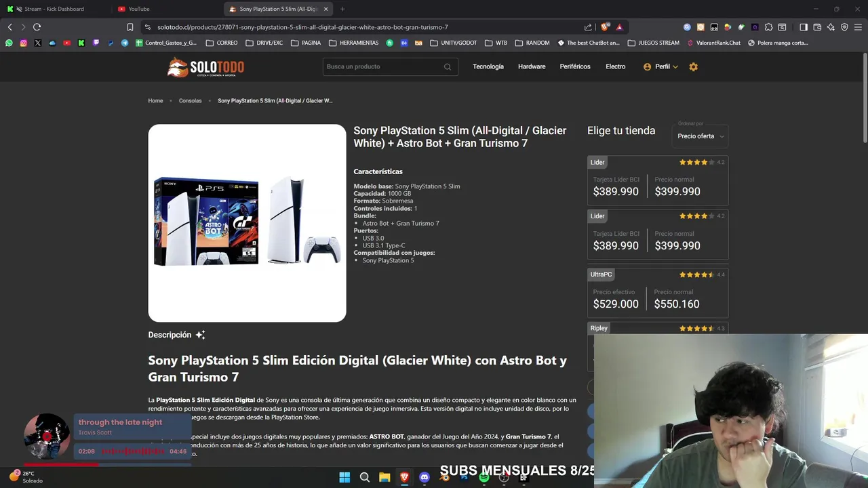The image size is (868, 488).
Task: Click the share icon in address bar
Action: 588,27
